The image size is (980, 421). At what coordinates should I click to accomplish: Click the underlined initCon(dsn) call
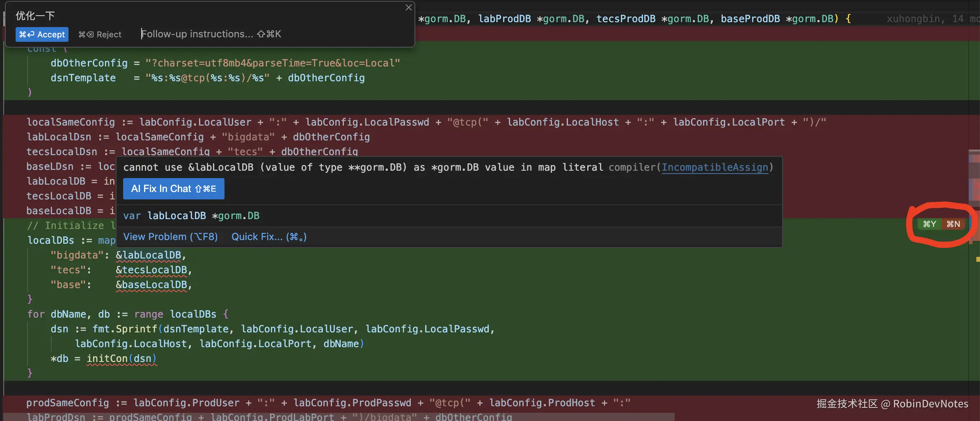point(122,359)
